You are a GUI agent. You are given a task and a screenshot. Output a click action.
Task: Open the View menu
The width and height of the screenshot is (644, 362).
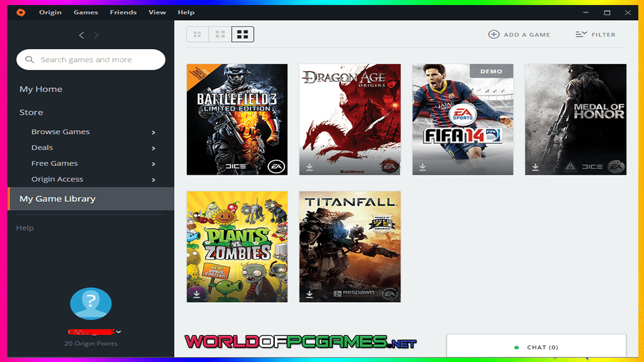[157, 13]
